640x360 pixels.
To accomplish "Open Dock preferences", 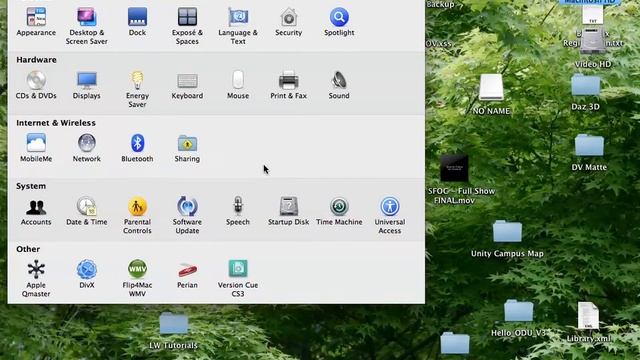I will click(137, 17).
